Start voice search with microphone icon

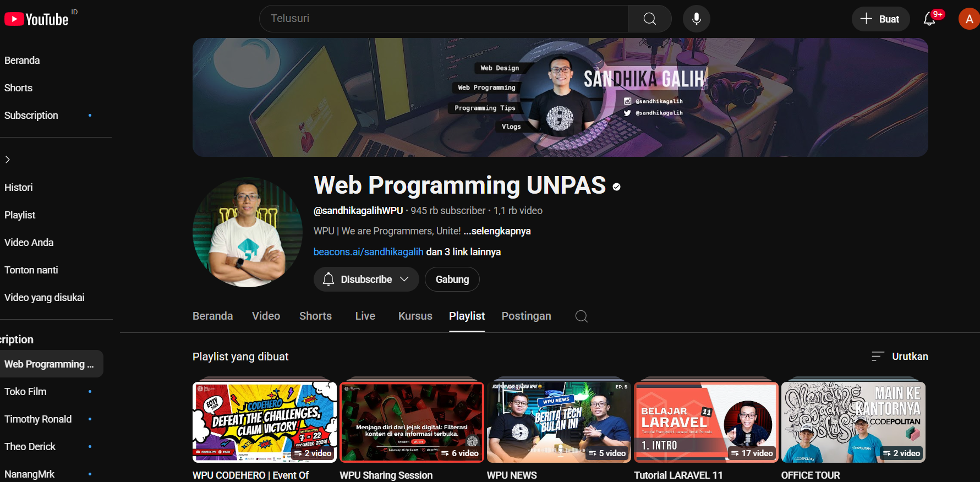pyautogui.click(x=696, y=19)
